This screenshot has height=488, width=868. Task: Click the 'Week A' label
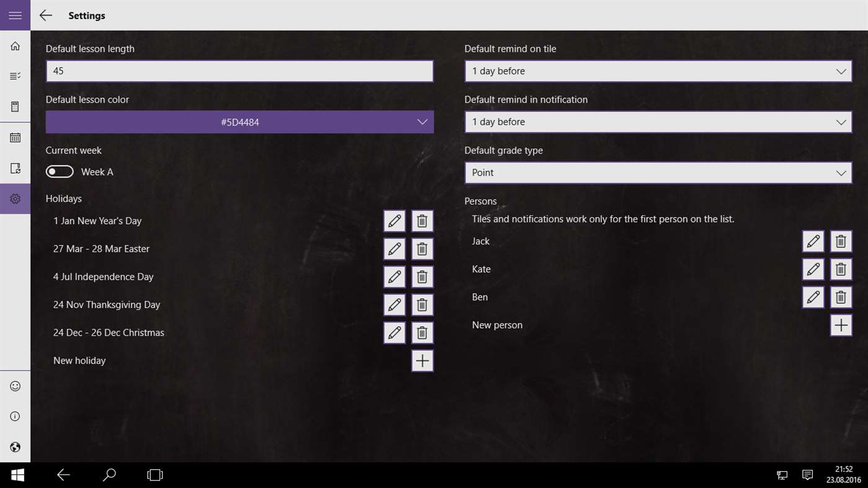[x=97, y=172]
